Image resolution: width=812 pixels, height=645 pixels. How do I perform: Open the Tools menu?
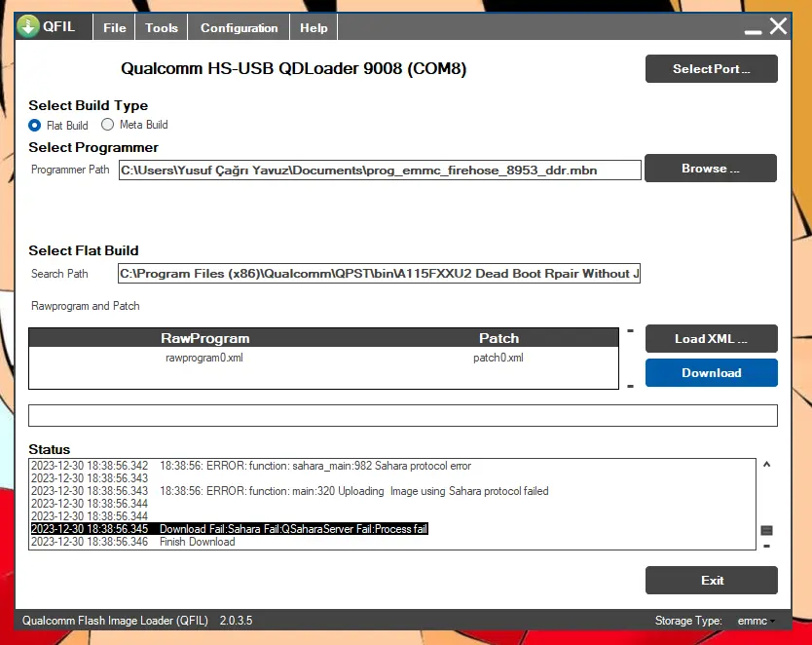(x=161, y=27)
